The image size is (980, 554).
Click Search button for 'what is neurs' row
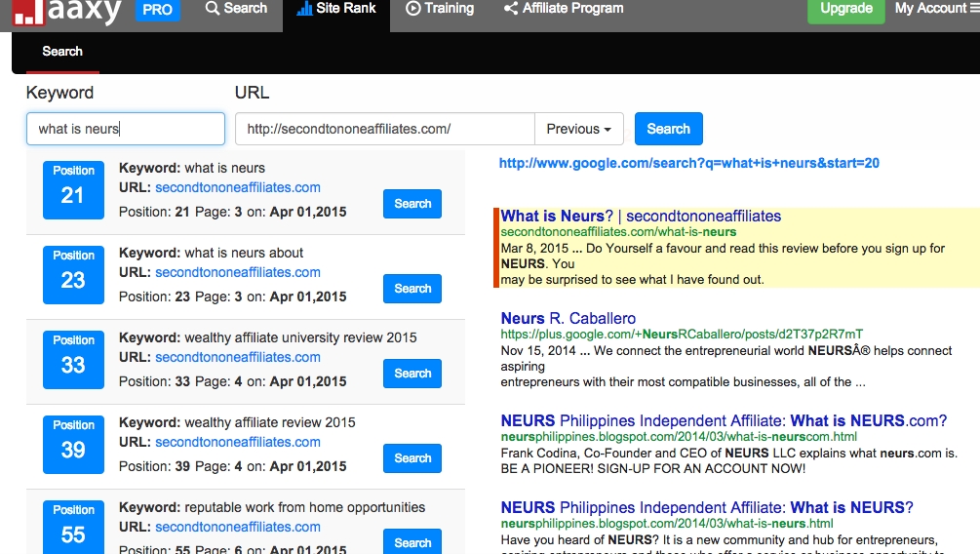point(412,204)
